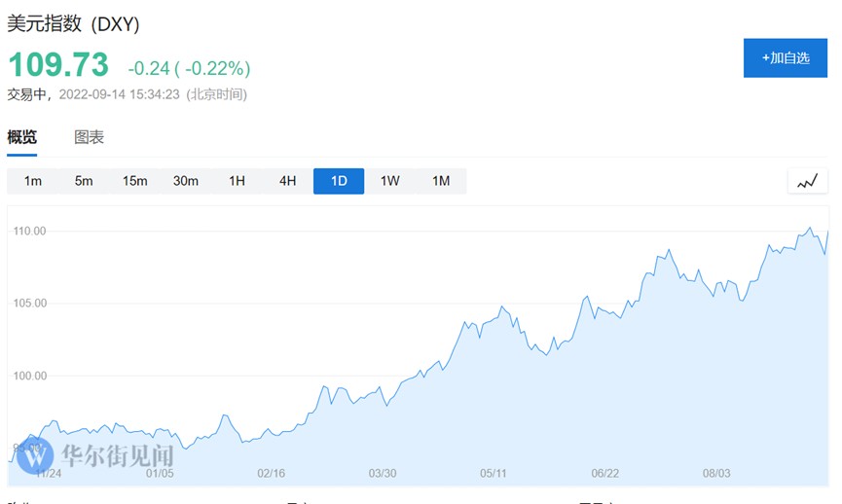Click the +加自选 add to watchlist button

(786, 58)
